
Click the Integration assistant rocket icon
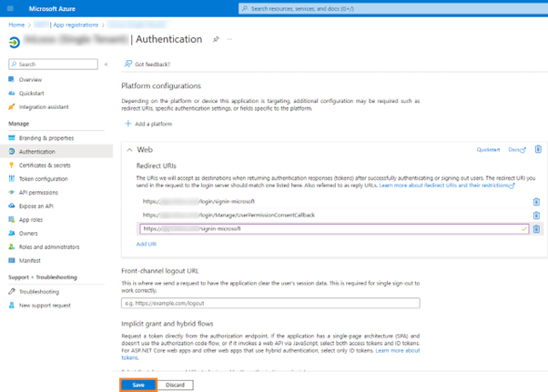[x=12, y=106]
